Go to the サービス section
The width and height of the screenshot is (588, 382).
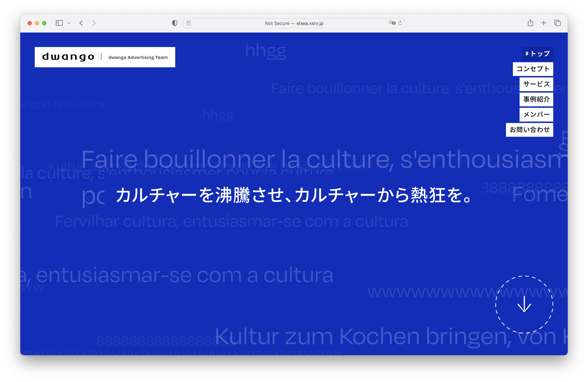(536, 84)
